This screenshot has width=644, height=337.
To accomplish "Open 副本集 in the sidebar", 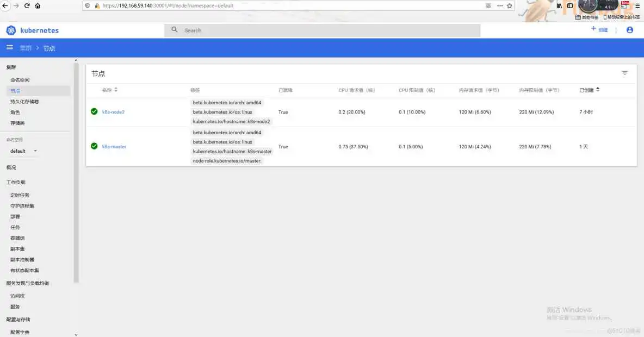I will coord(17,249).
